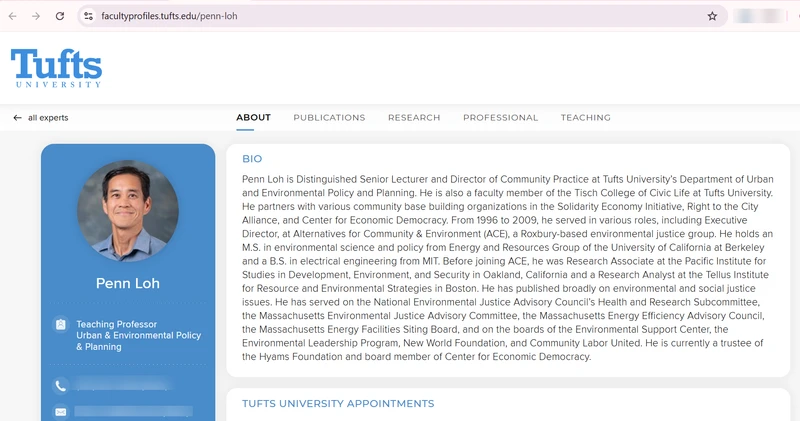Select the Professional tab
This screenshot has height=421, width=800.
501,117
